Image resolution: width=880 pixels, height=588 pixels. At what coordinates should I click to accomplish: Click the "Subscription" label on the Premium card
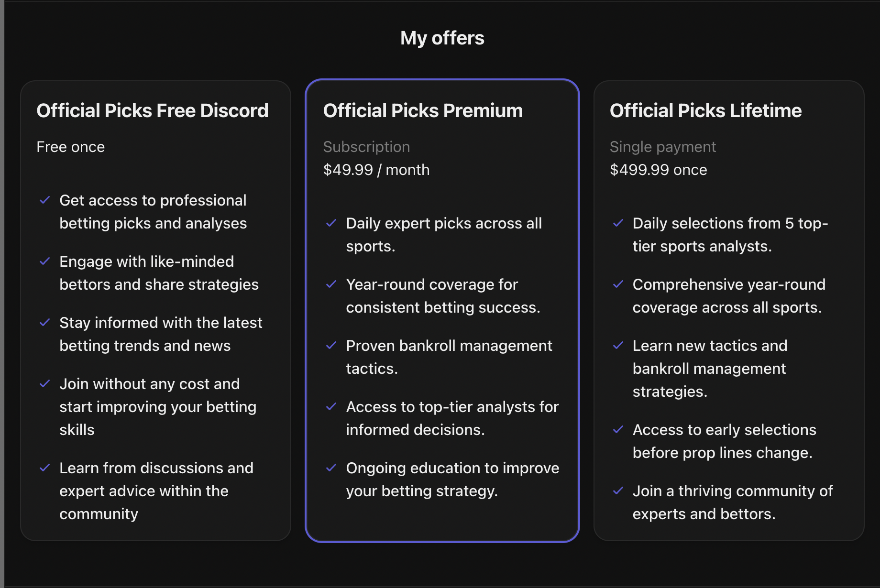pyautogui.click(x=366, y=147)
